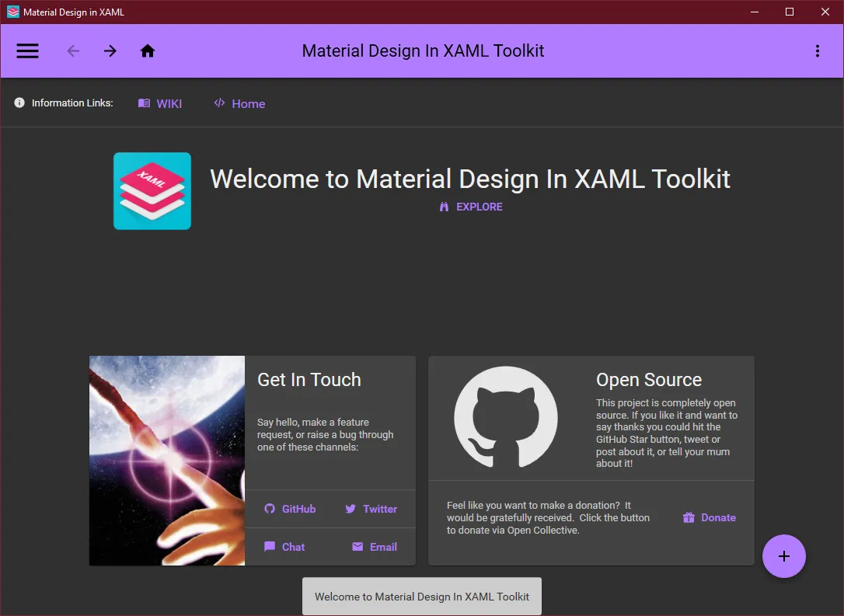Click the large GitHub Octocat logo
844x616 pixels.
506,417
